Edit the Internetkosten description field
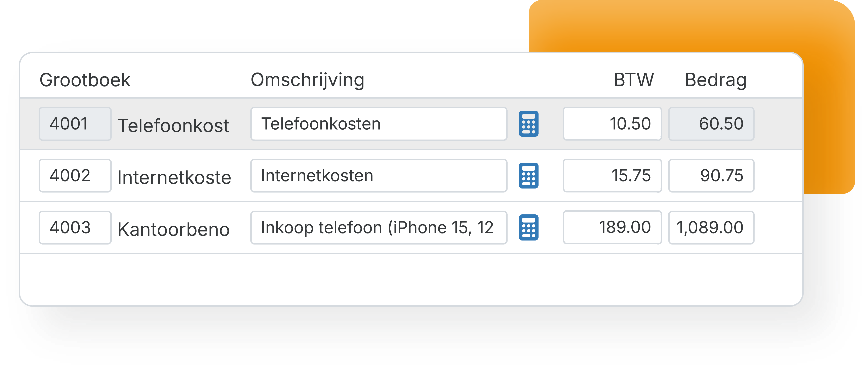Screen dimensions: 868x371 pos(378,175)
